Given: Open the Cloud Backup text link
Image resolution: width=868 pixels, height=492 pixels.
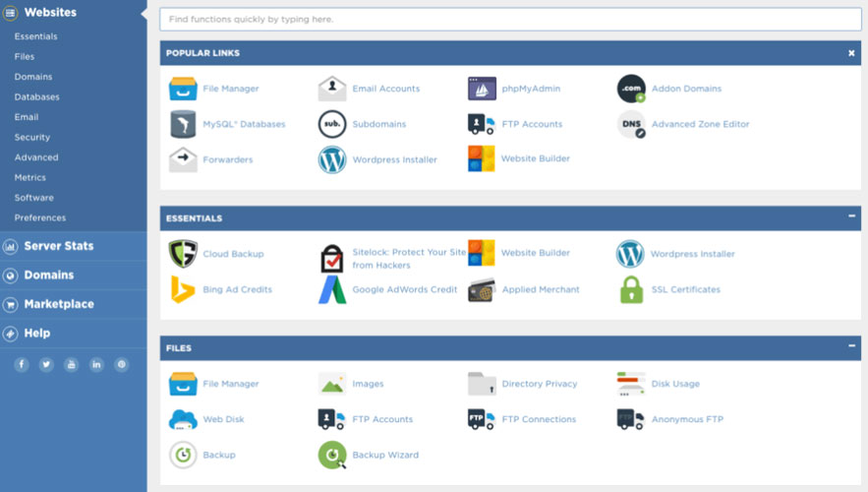Looking at the screenshot, I should 233,254.
